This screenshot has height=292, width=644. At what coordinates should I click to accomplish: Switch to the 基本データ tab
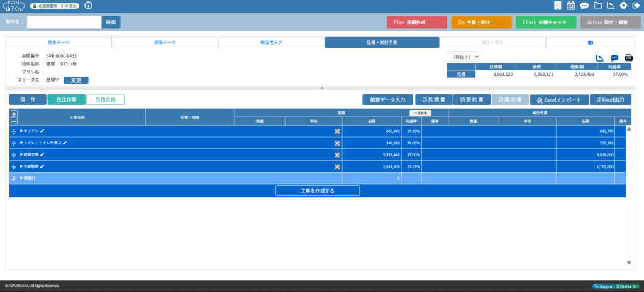pos(58,42)
